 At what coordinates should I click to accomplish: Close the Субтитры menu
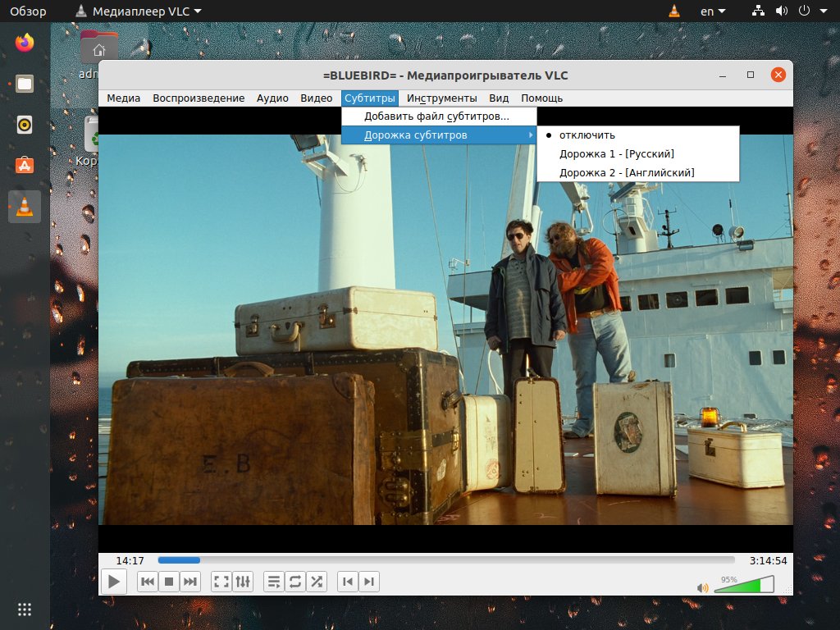[x=370, y=98]
